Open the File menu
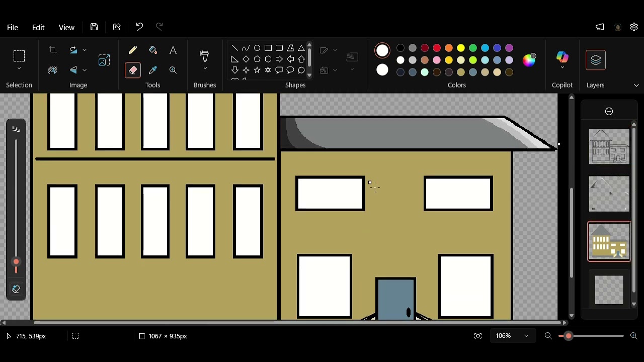This screenshot has height=362, width=644. point(13,27)
